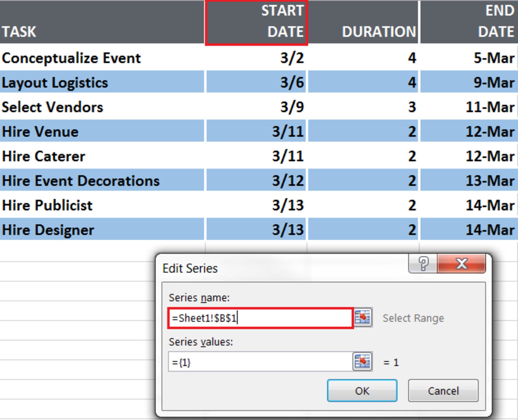This screenshot has height=420, width=518.
Task: Select the TASK header cell
Action: point(102,22)
